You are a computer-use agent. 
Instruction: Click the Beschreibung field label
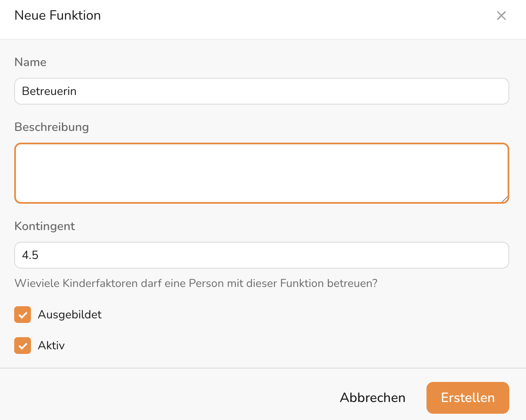click(x=52, y=127)
